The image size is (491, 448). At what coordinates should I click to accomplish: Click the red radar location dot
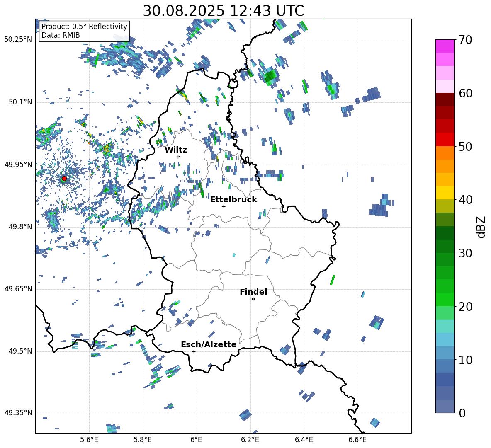[x=64, y=179]
